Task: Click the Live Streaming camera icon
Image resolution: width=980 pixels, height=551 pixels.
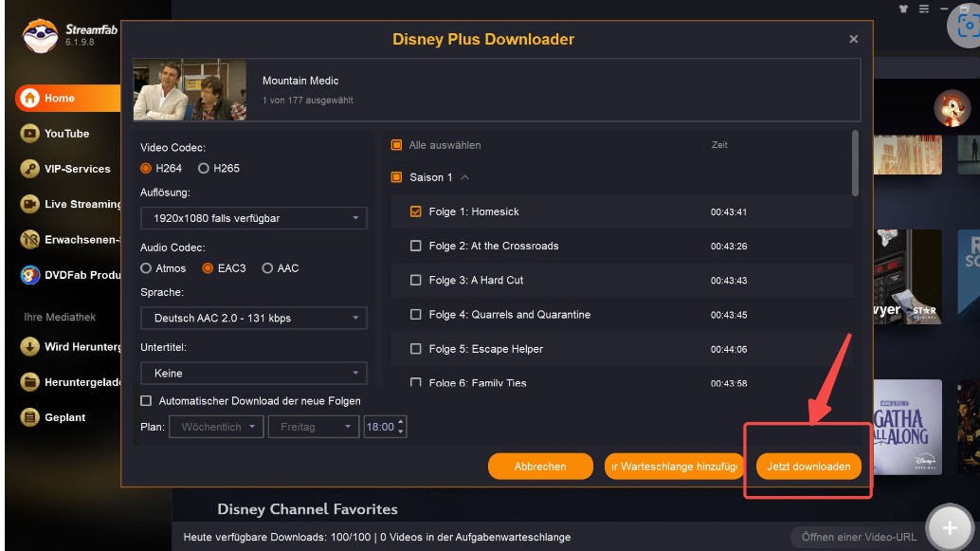Action: coord(29,204)
